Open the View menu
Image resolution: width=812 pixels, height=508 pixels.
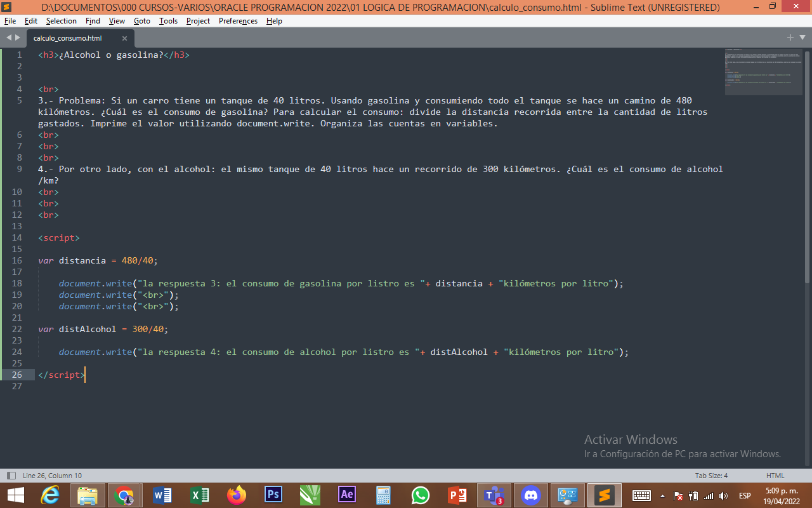coord(117,21)
